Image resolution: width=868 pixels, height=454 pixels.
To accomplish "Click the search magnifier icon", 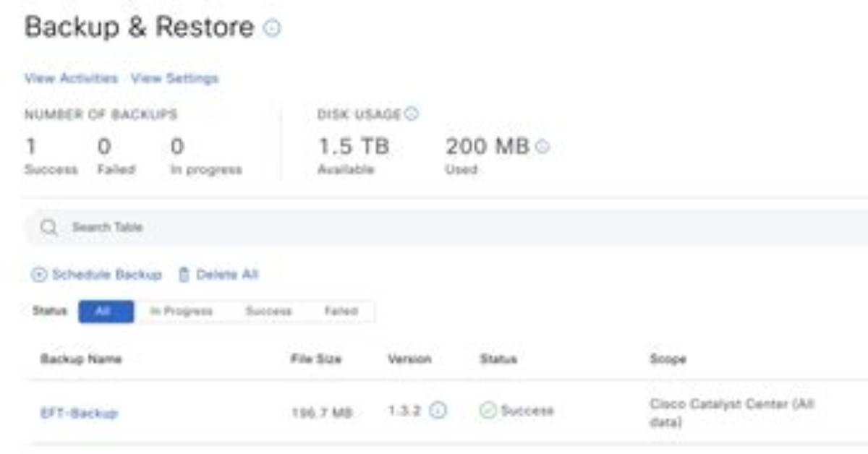I will click(48, 228).
